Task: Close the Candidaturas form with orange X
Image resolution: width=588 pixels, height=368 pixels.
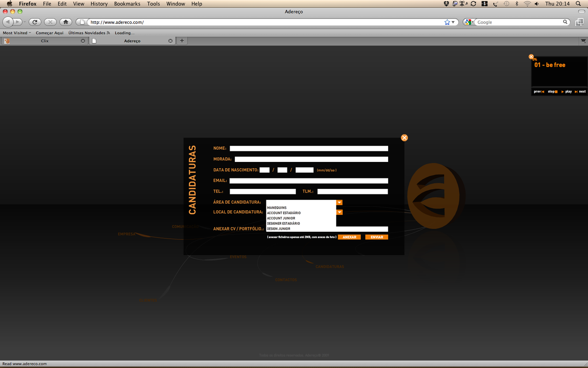Action: point(404,138)
